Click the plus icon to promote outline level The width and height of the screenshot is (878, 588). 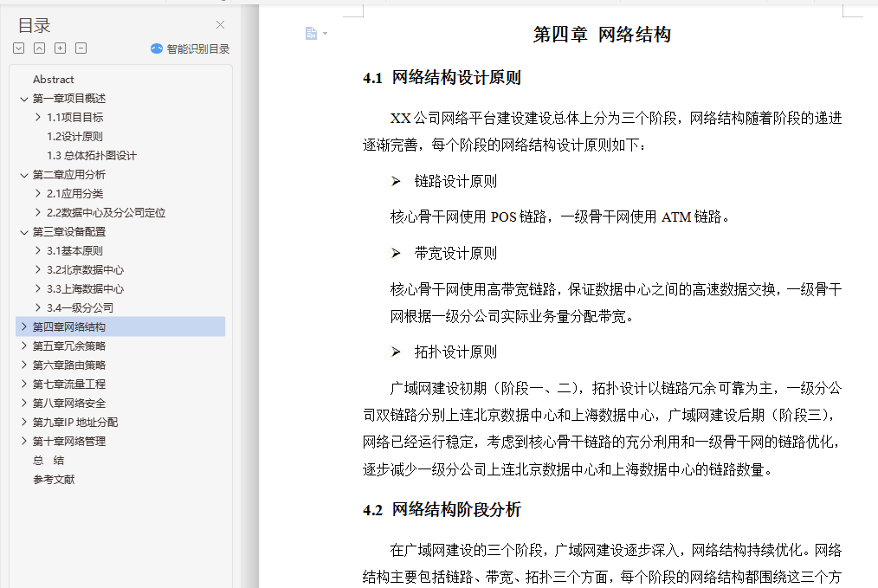tap(60, 48)
